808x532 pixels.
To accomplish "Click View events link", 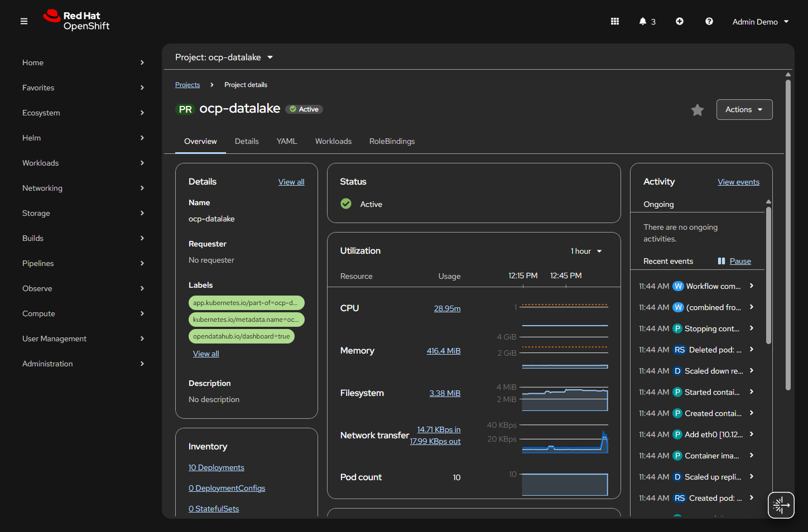I will [738, 182].
